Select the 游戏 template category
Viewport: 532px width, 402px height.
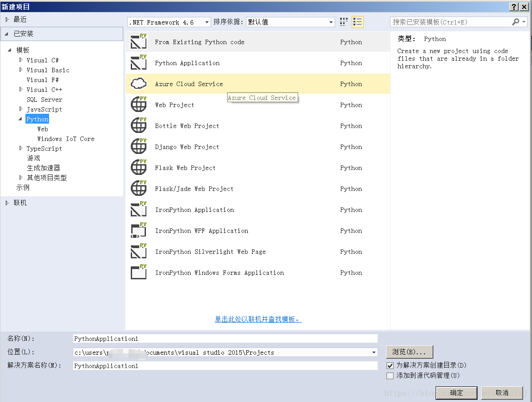click(x=33, y=158)
